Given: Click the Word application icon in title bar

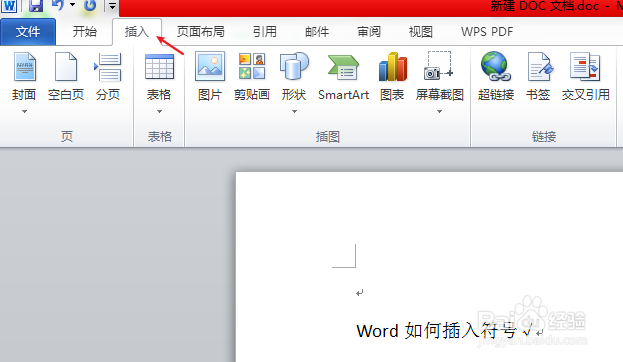Looking at the screenshot, I should pyautogui.click(x=9, y=6).
